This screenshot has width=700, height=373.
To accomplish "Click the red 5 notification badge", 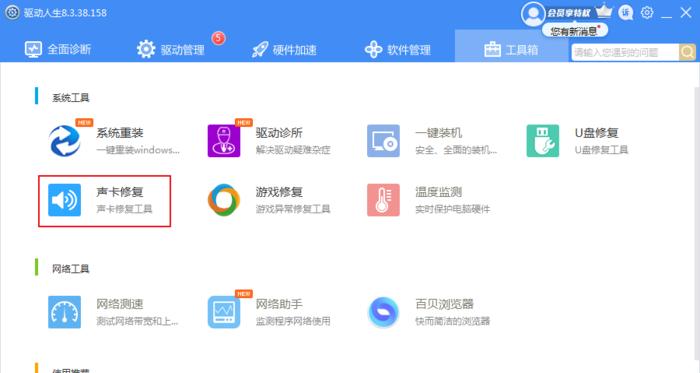I will [x=218, y=38].
